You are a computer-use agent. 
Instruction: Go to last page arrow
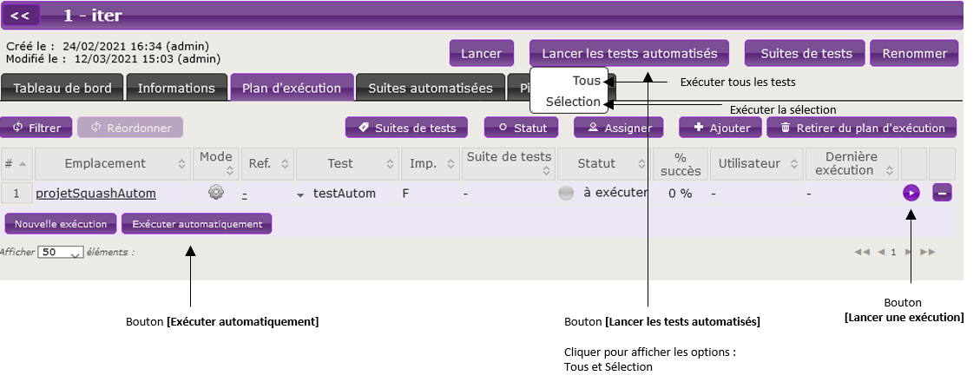928,252
